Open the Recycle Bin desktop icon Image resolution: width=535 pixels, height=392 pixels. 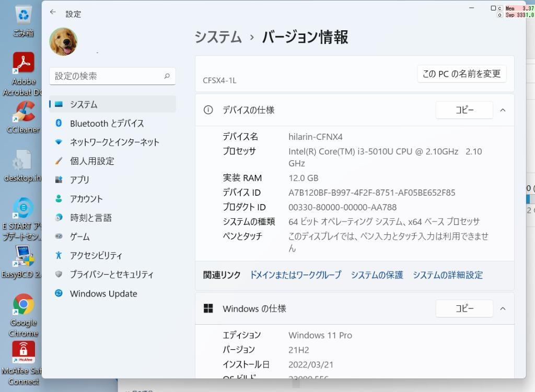pos(23,21)
